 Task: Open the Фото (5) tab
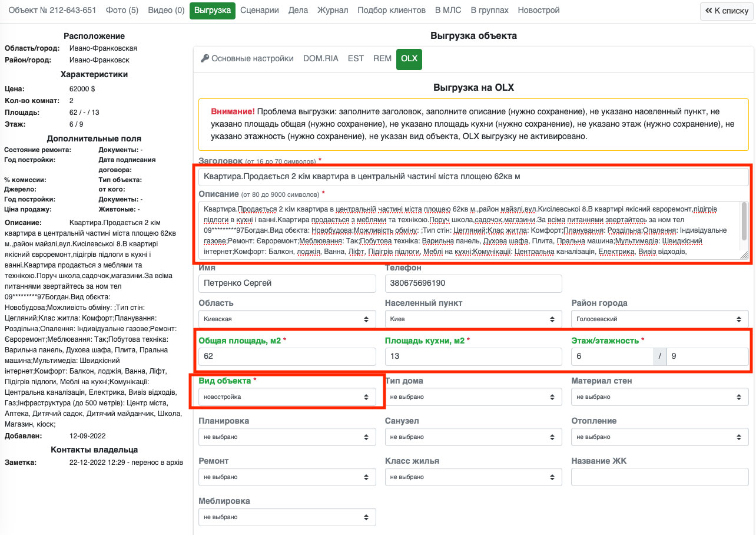tap(122, 11)
